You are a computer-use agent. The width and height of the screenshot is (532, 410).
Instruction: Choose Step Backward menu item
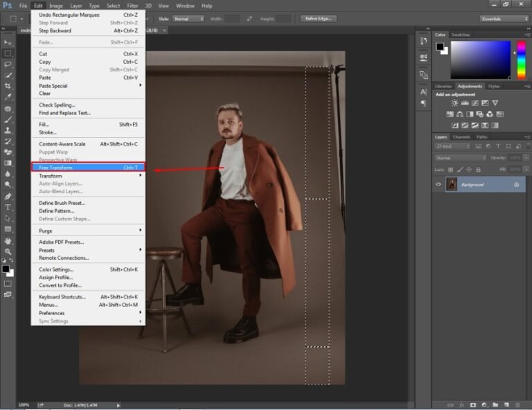(89, 30)
